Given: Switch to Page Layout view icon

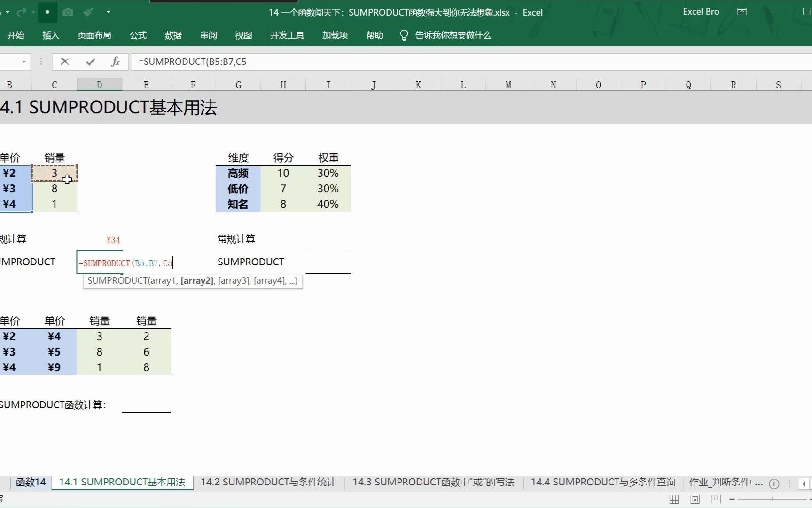Looking at the screenshot, I should (x=695, y=499).
